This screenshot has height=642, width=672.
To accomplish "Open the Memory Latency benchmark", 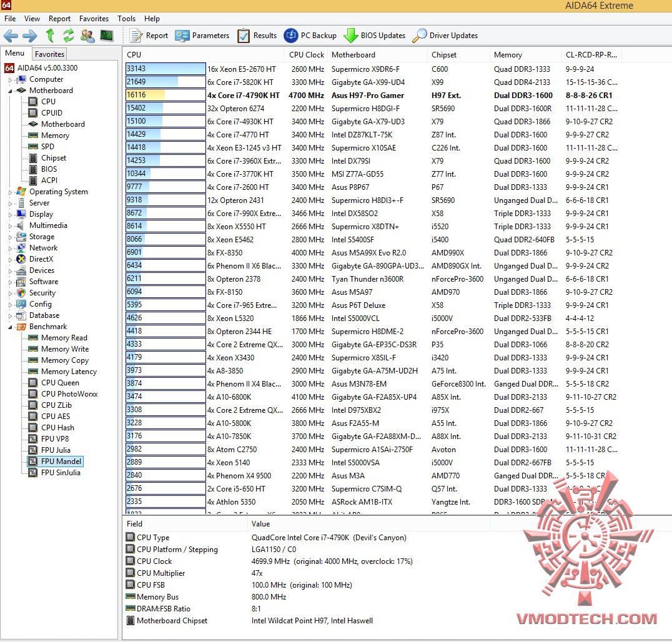I will click(x=62, y=372).
